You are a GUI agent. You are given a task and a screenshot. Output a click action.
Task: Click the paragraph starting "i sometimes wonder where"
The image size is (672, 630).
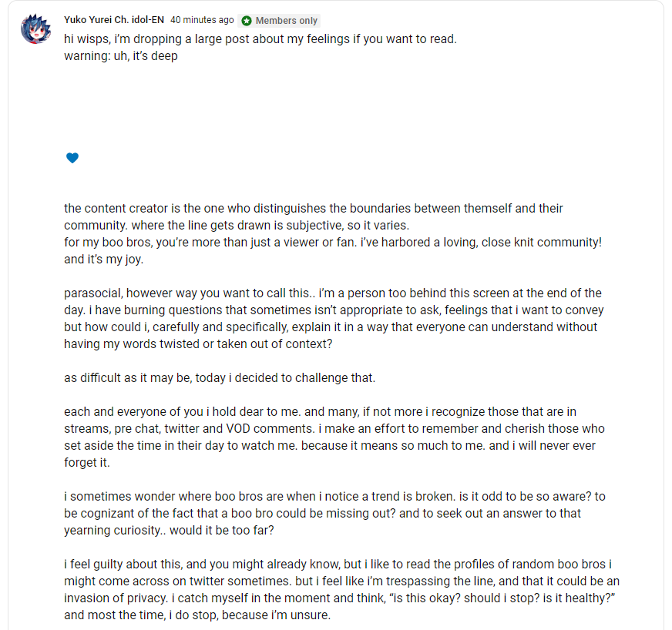point(334,514)
